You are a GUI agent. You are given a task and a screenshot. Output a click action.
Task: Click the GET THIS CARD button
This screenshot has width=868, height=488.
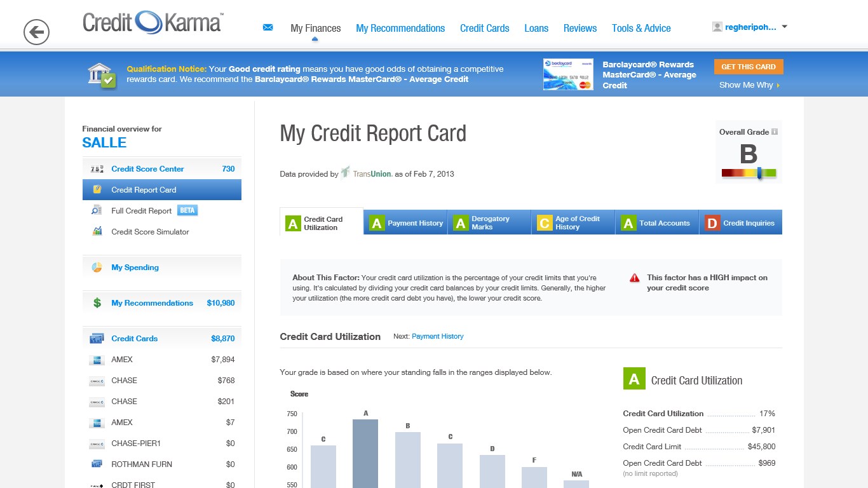coord(749,67)
